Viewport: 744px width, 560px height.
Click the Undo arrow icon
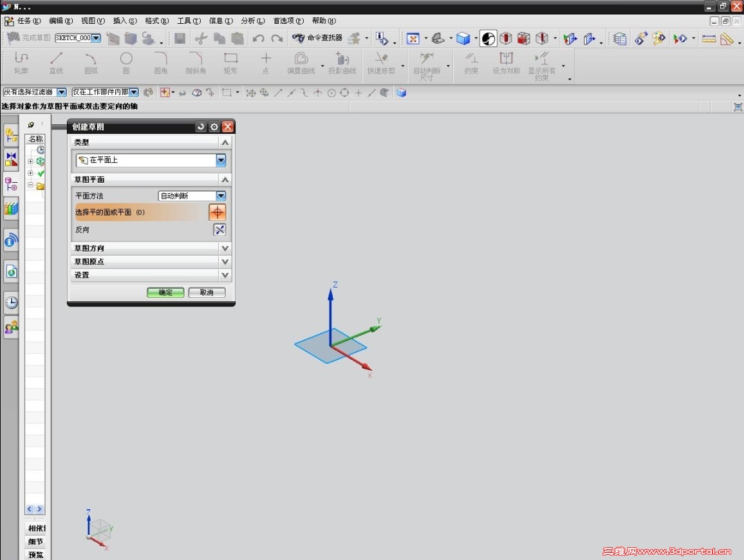[x=258, y=39]
